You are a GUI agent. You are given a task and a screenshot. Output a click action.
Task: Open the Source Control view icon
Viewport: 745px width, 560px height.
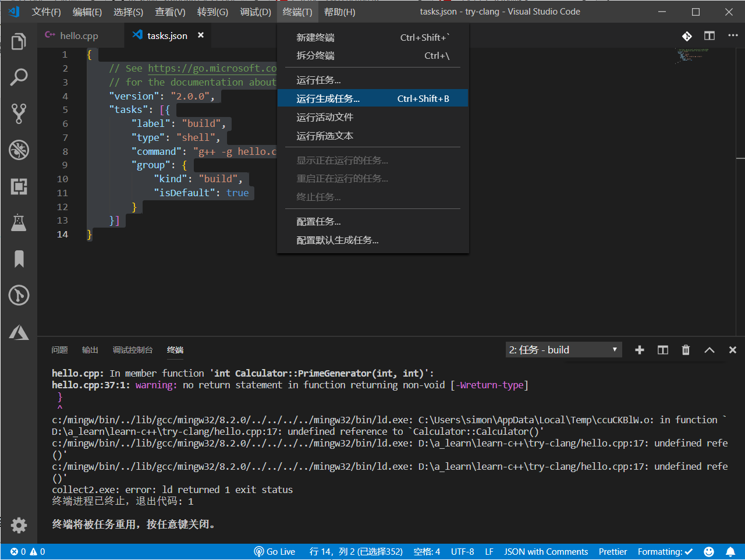(x=19, y=114)
